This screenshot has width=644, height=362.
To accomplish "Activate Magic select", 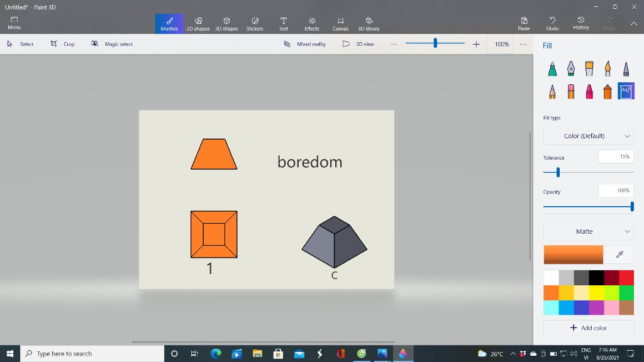I will point(112,44).
